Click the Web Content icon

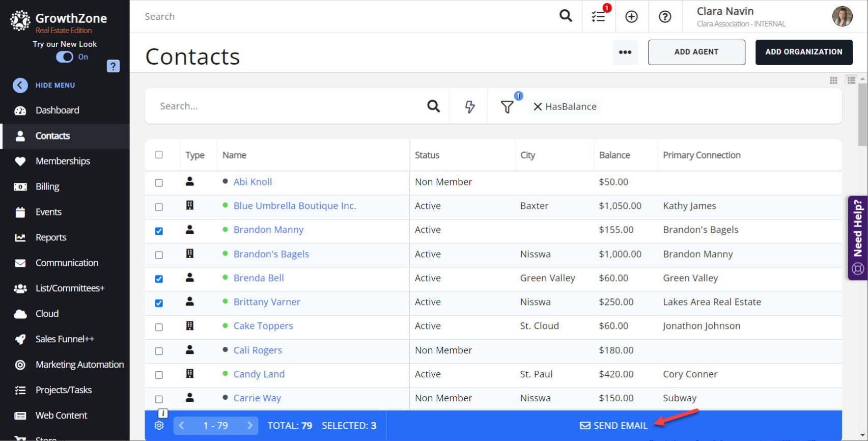tap(20, 416)
